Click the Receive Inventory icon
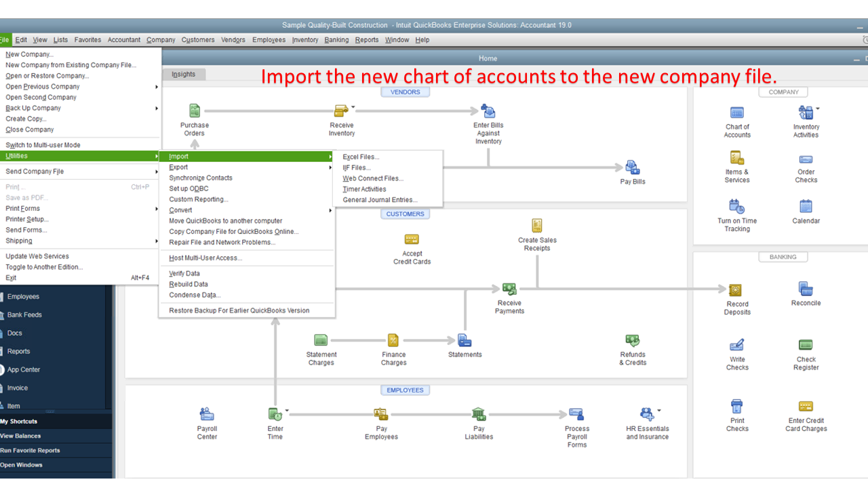This screenshot has height=488, width=868. 341,110
